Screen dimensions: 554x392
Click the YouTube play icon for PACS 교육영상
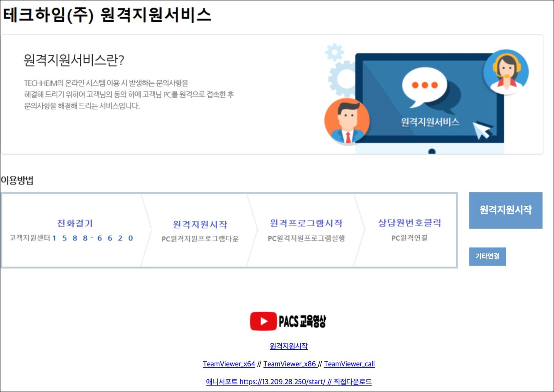(x=264, y=320)
